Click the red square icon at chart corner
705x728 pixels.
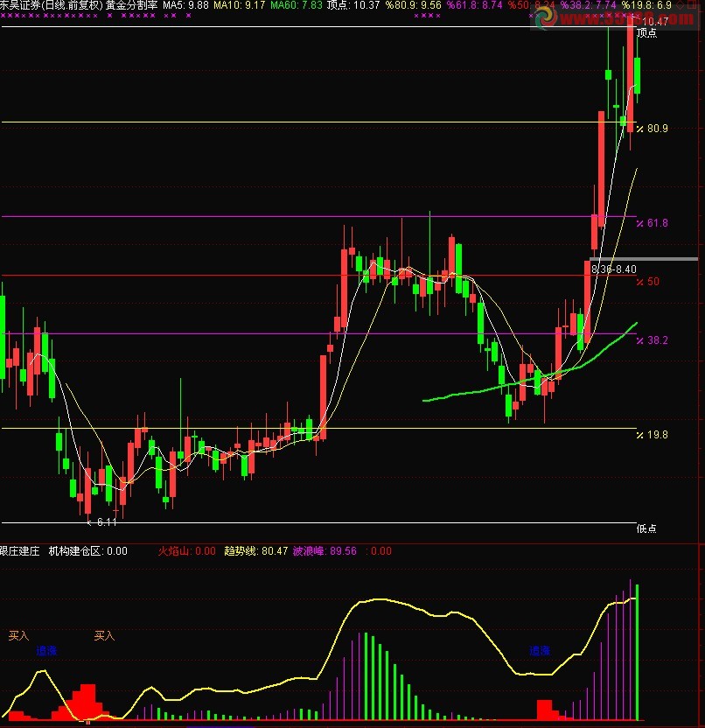tap(694, 5)
